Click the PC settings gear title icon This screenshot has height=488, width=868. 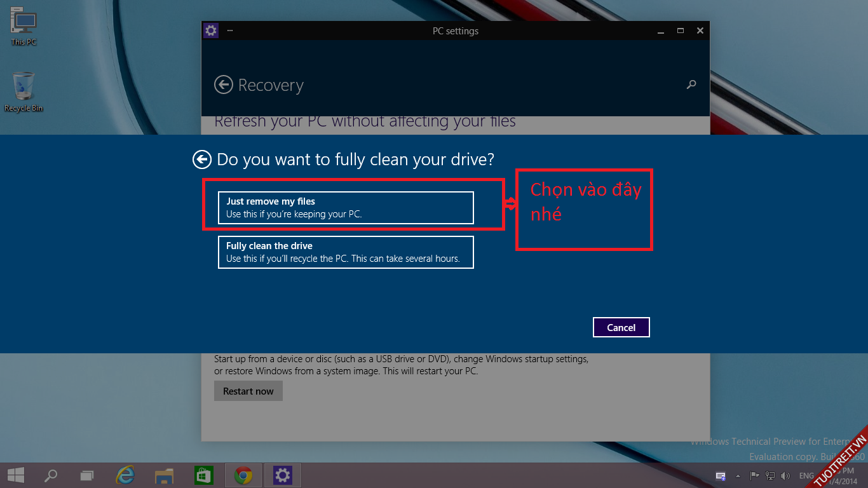[x=210, y=30]
